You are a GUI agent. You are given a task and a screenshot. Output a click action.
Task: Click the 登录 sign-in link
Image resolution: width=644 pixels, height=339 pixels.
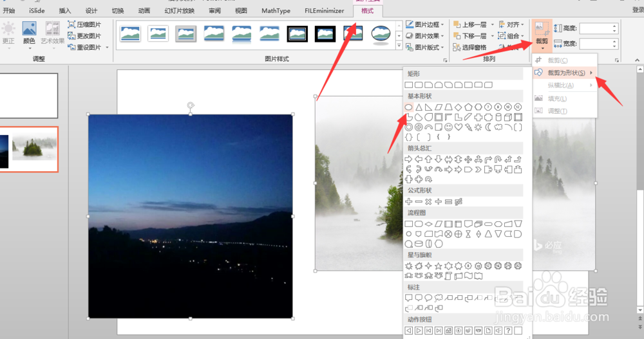[638, 10]
